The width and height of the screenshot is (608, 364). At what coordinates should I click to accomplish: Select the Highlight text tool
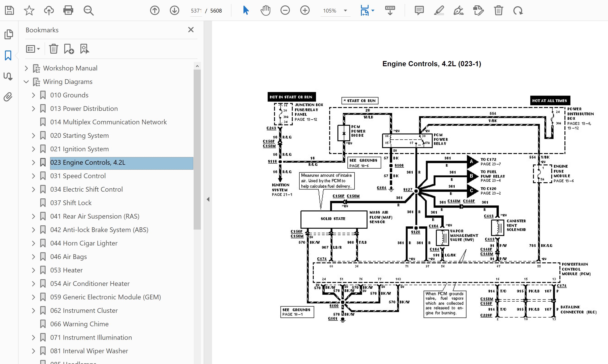point(439,11)
